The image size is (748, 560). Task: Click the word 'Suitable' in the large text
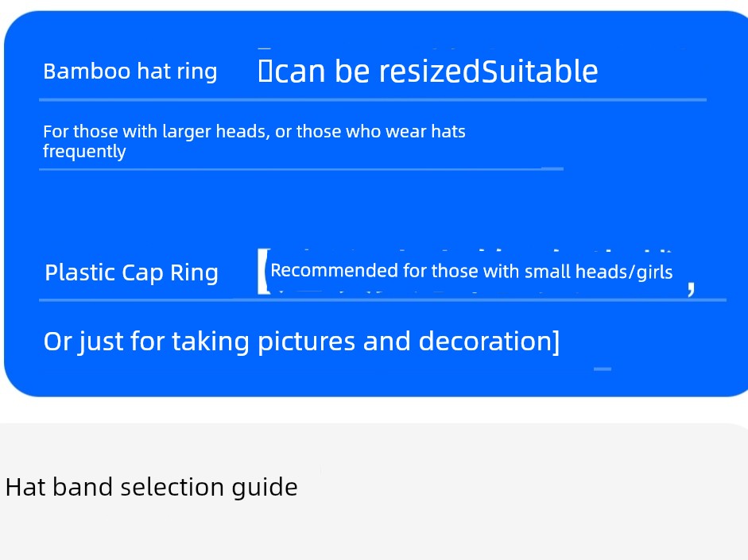coord(540,71)
